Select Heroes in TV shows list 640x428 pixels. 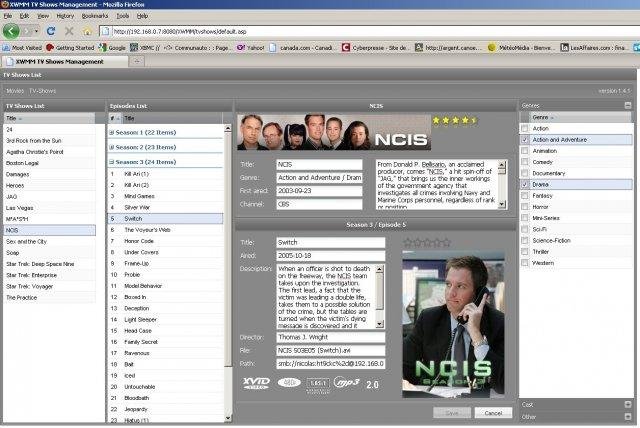coord(49,186)
